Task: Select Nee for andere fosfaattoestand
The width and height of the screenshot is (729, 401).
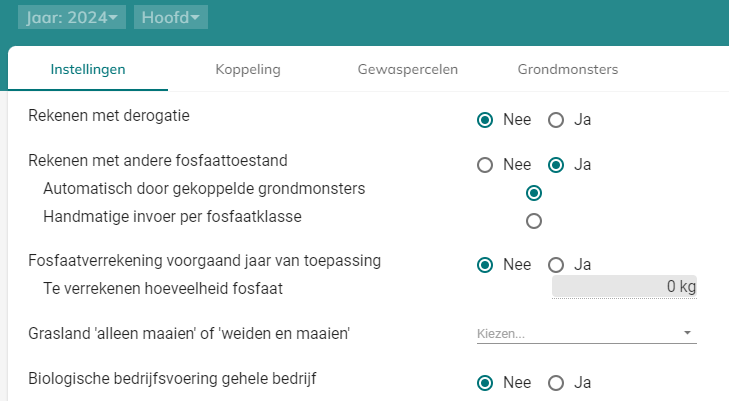Action: [x=486, y=165]
